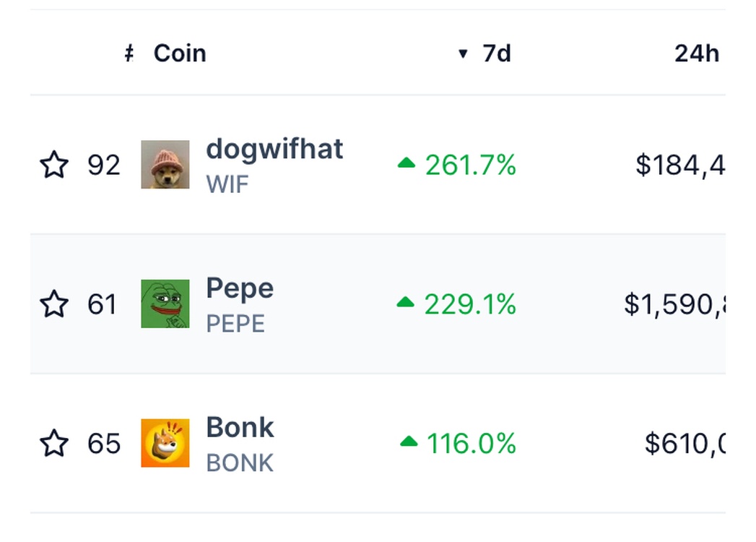
Task: Click the Pepe frog logo
Action: pyautogui.click(x=165, y=304)
